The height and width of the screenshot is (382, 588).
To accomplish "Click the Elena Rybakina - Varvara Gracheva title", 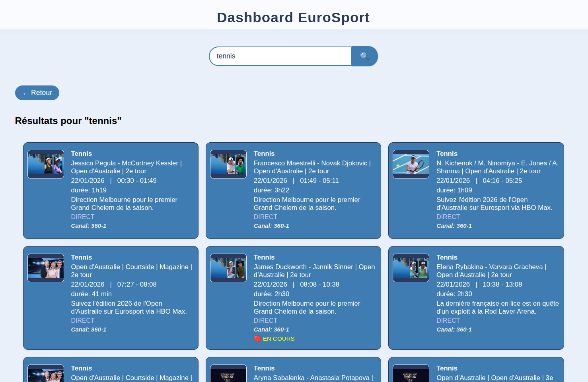I will coord(491,271).
